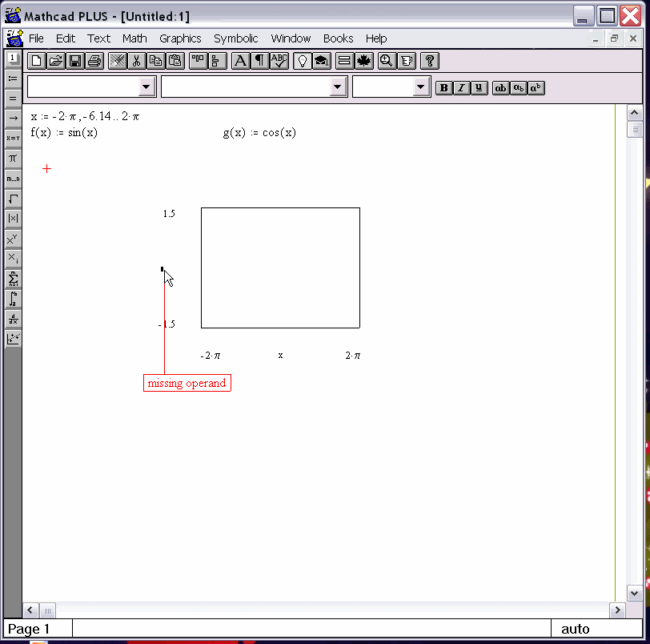Click the summation operator palette button
The image size is (650, 644).
[x=13, y=279]
